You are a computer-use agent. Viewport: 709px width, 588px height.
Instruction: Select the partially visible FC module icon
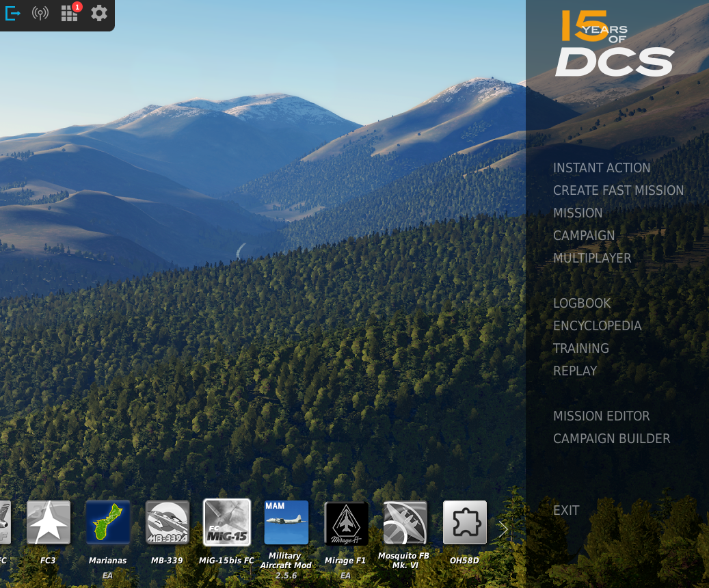(x=5, y=522)
